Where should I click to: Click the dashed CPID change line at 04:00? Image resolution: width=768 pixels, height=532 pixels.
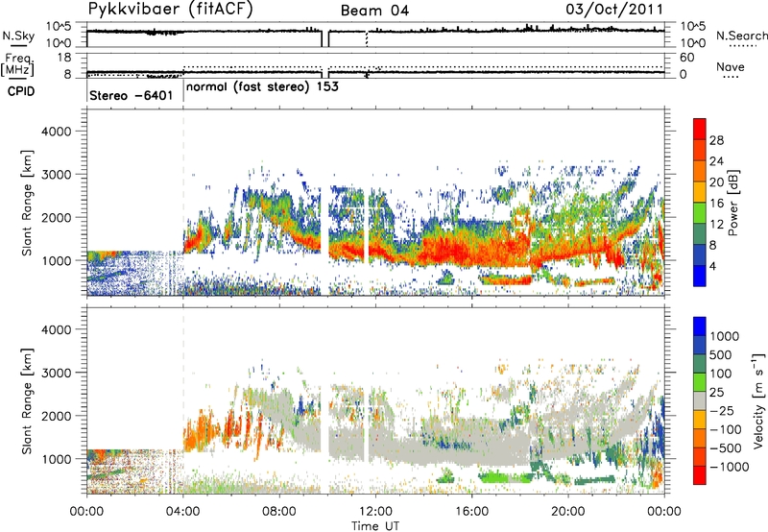coord(183,204)
